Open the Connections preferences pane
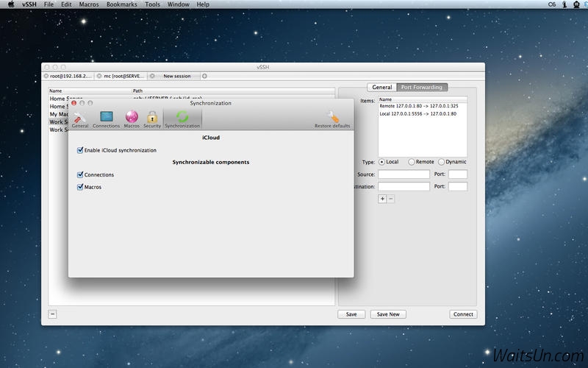 click(106, 120)
